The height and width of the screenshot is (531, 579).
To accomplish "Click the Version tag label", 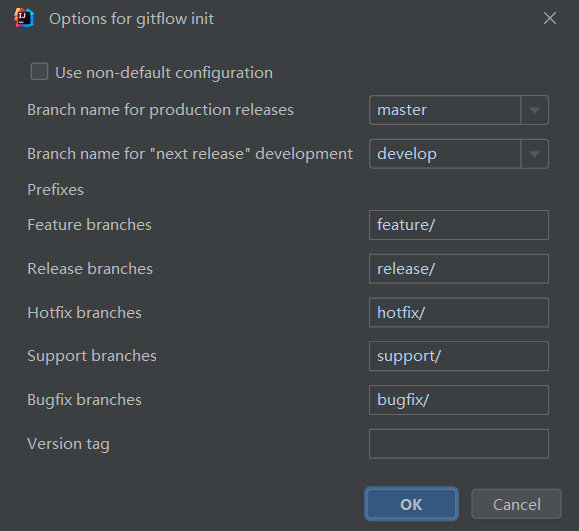I will [x=68, y=444].
